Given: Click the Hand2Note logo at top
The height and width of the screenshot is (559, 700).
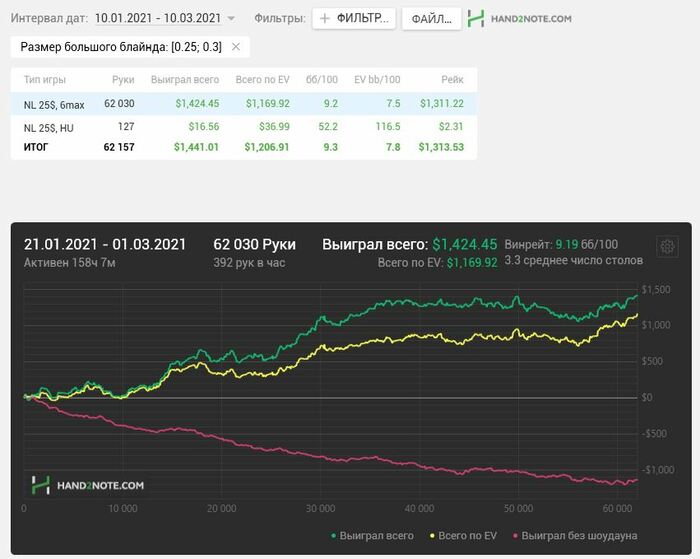Looking at the screenshot, I should click(x=520, y=19).
